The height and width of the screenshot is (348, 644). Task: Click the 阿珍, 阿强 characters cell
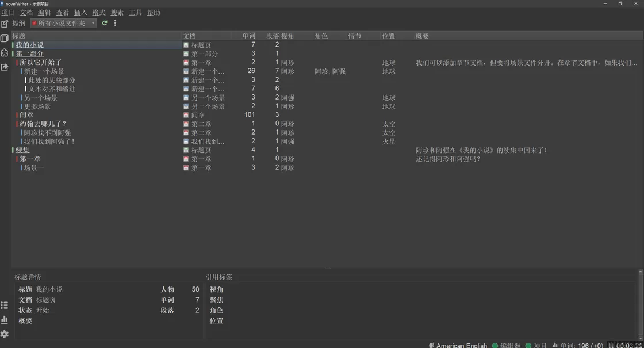point(330,71)
